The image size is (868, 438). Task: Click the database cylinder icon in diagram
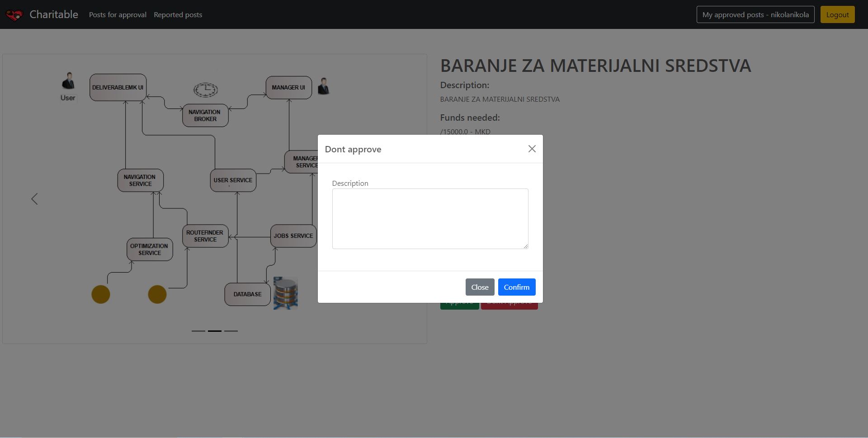(285, 293)
